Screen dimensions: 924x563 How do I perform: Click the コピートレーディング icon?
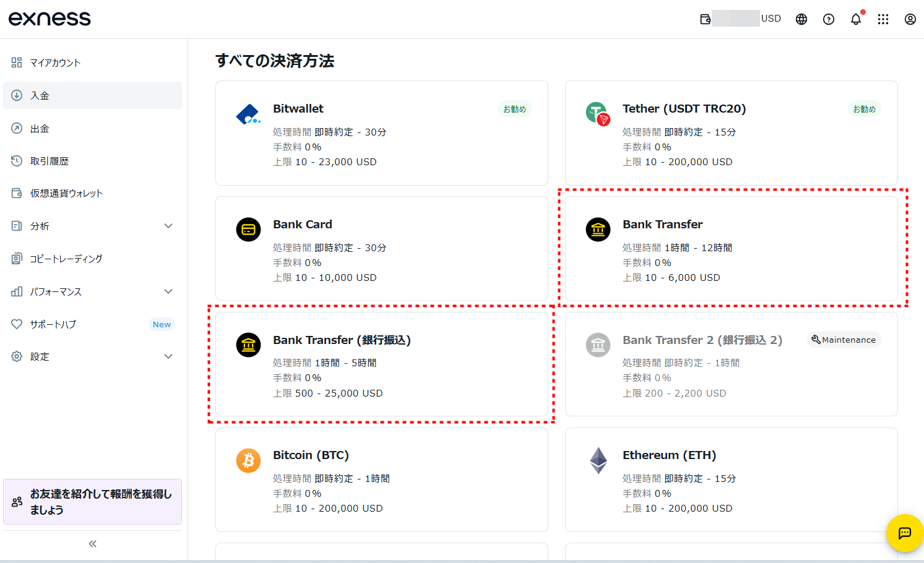pos(17,259)
